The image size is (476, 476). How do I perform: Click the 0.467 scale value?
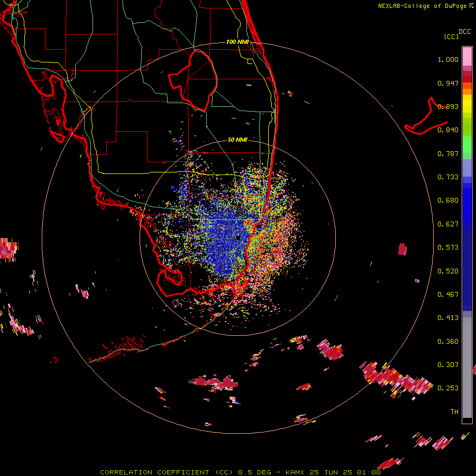tap(448, 295)
